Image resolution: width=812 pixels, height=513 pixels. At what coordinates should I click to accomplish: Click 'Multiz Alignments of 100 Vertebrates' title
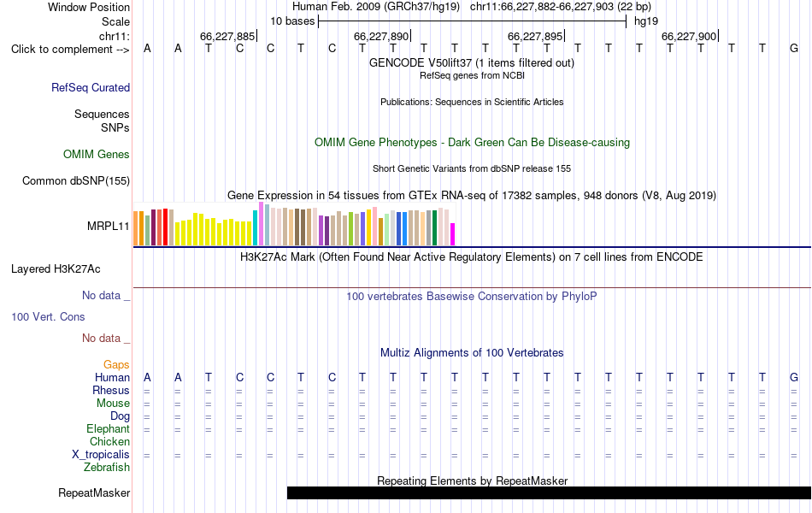click(472, 353)
